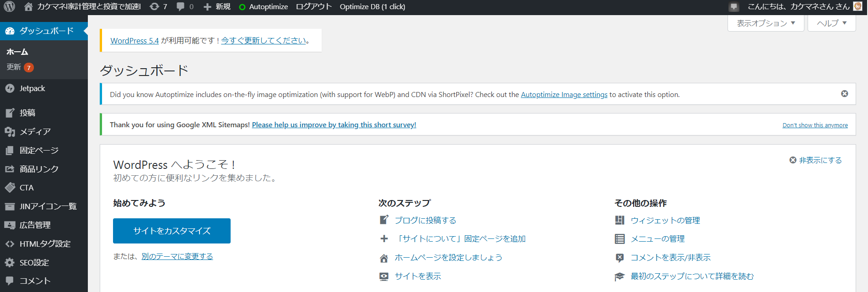Click the site name カケマネ in admin bar
The width and height of the screenshot is (868, 292).
tap(89, 7)
